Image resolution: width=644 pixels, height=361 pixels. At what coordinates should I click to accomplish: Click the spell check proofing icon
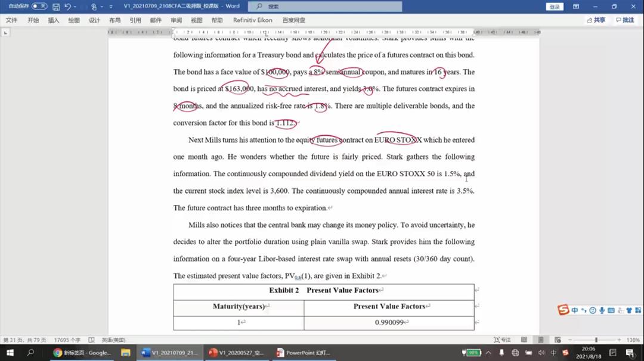click(91, 340)
